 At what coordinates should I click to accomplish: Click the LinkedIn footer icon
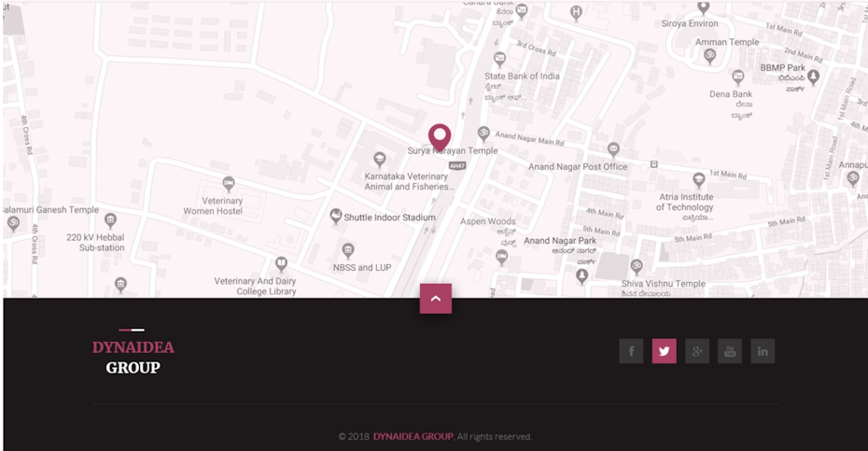click(763, 351)
